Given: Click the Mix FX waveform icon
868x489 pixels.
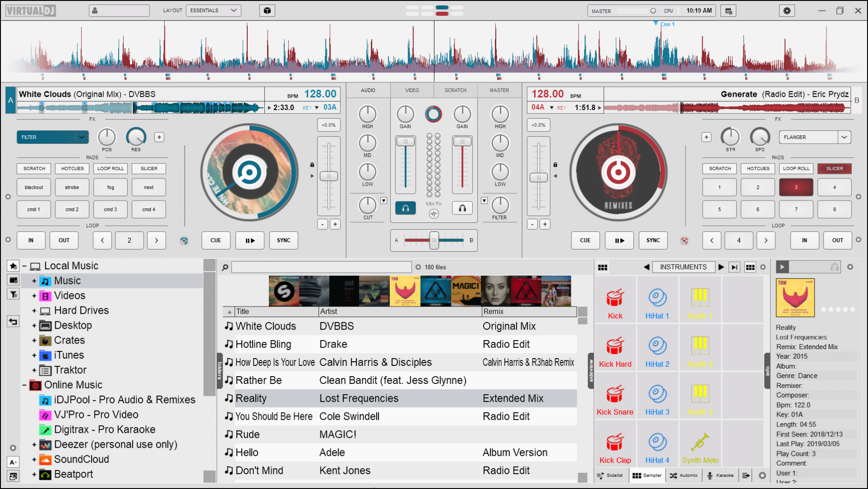Looking at the screenshot, I should click(x=434, y=214).
